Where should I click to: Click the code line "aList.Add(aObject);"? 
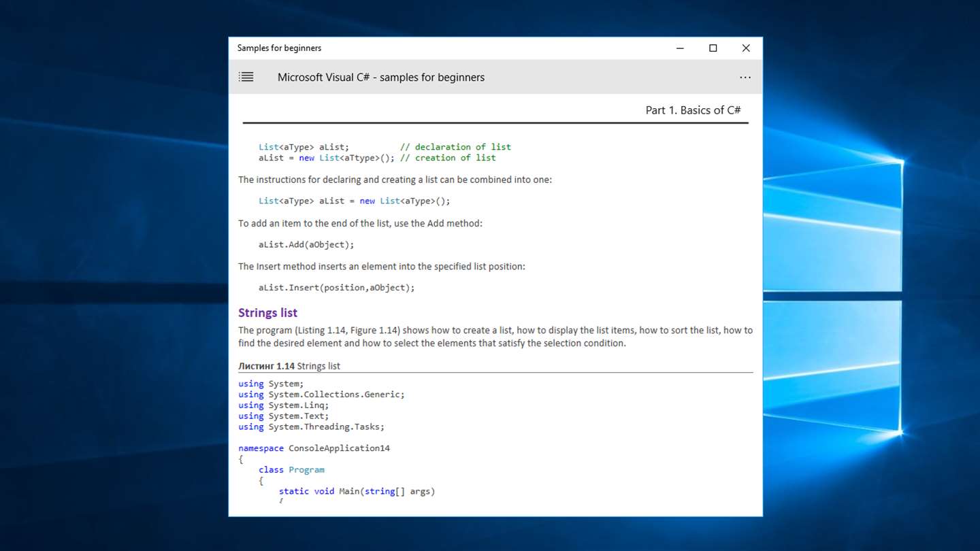click(306, 245)
